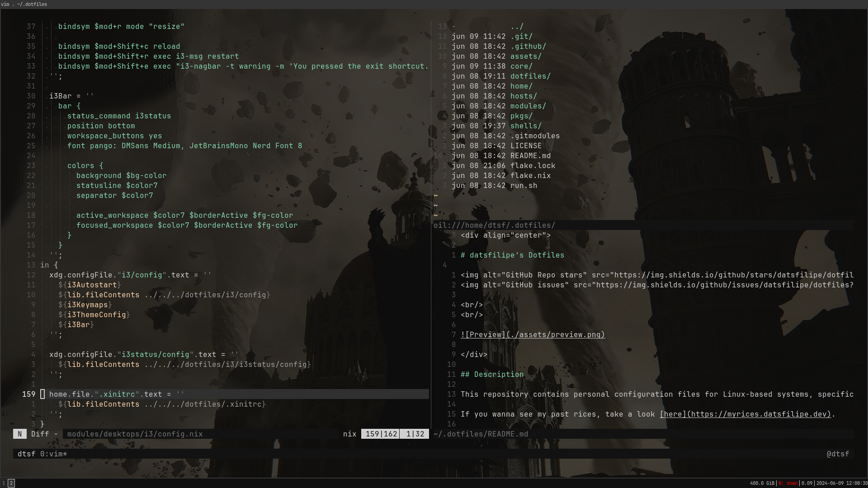Open the assets/ directory entry
Viewport: 868px width, 488px height.
(526, 56)
